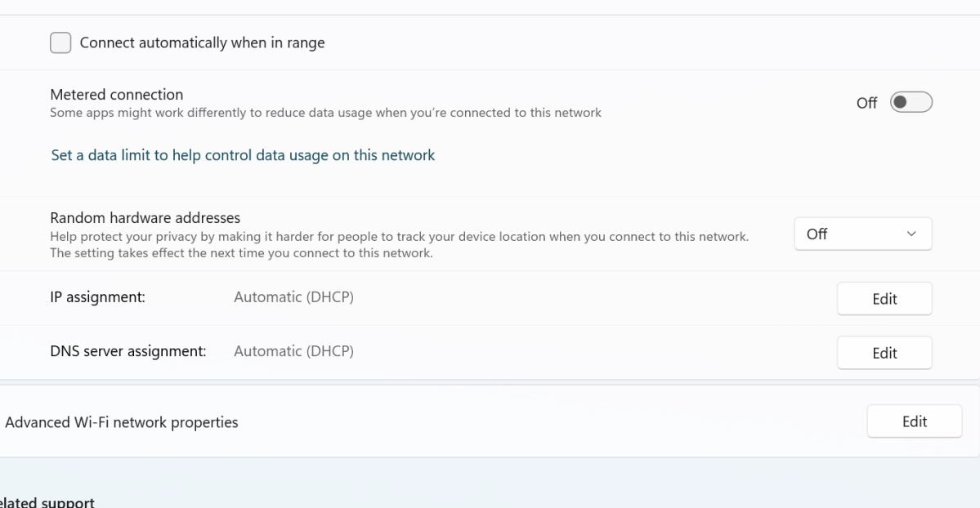This screenshot has height=508, width=980.
Task: Click the Random hardware addresses heading
Action: [x=145, y=217]
